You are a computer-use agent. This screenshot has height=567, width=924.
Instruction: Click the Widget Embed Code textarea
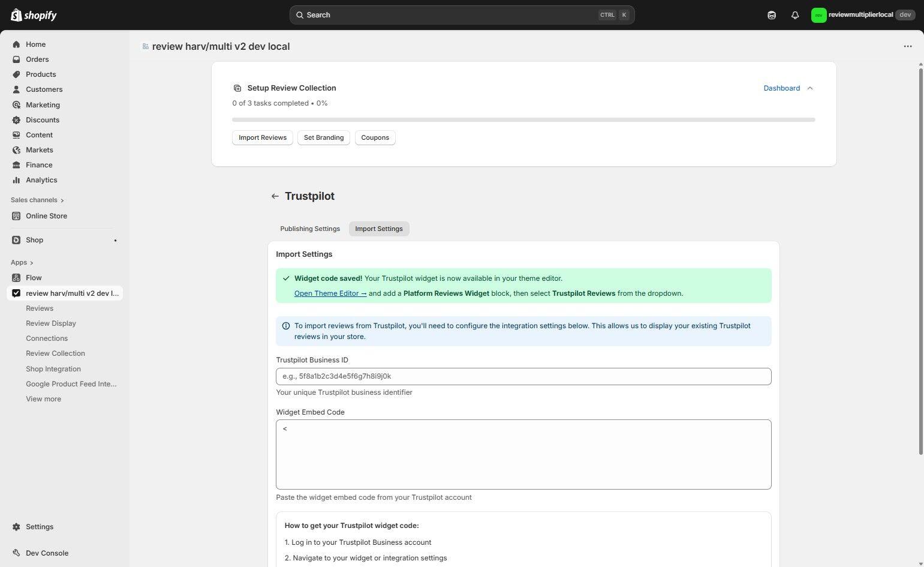pyautogui.click(x=523, y=454)
